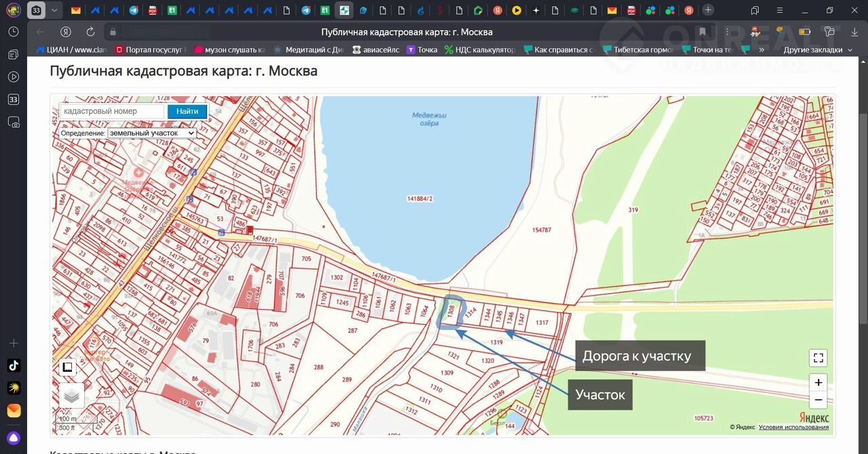Open the НДС калькулятор bookmark
The height and width of the screenshot is (454, 868).
pyautogui.click(x=479, y=49)
